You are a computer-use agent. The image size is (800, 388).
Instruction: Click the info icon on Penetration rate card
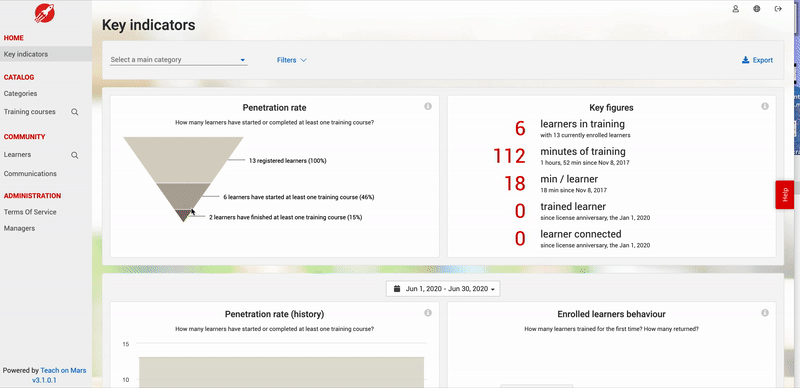(428, 106)
